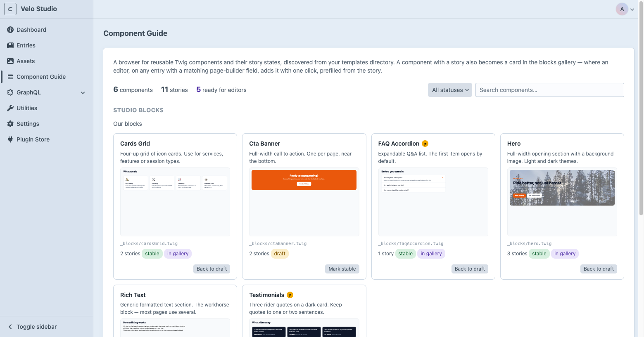The width and height of the screenshot is (644, 337).
Task: Click the Testimonials warning badge
Action: tap(290, 295)
